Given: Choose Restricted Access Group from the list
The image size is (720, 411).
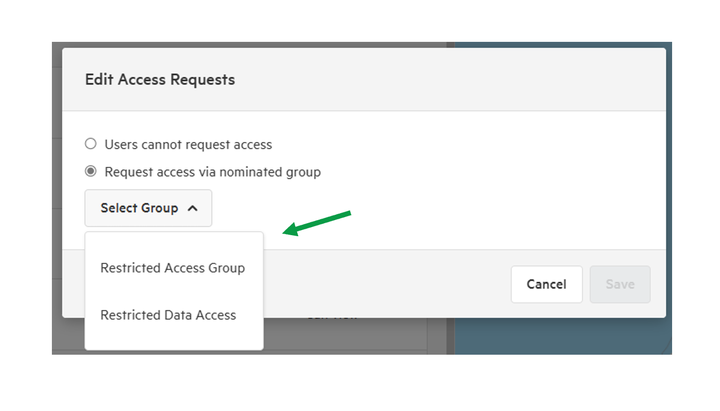Looking at the screenshot, I should tap(174, 268).
